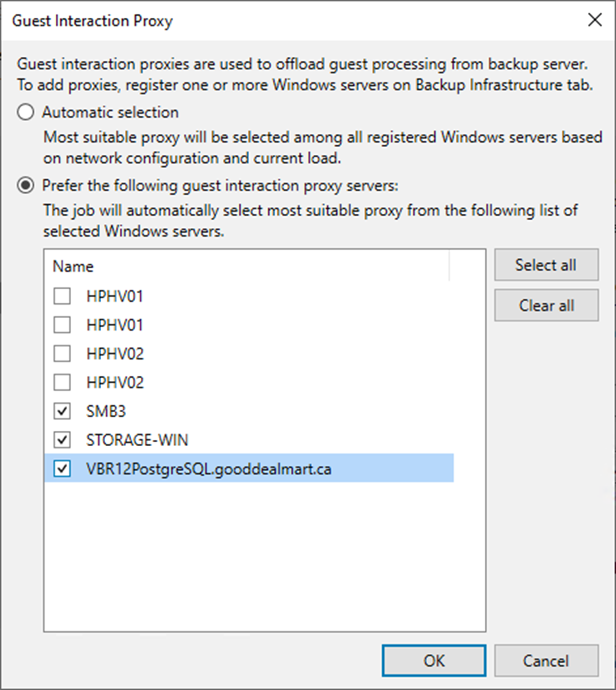Viewport: 616px width, 690px height.
Task: Sort the list by Name column header
Action: click(73, 266)
